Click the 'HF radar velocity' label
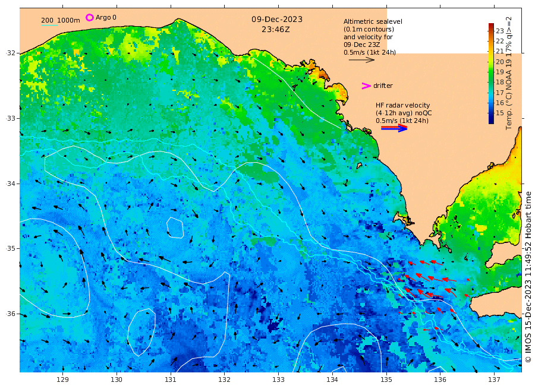 point(402,105)
